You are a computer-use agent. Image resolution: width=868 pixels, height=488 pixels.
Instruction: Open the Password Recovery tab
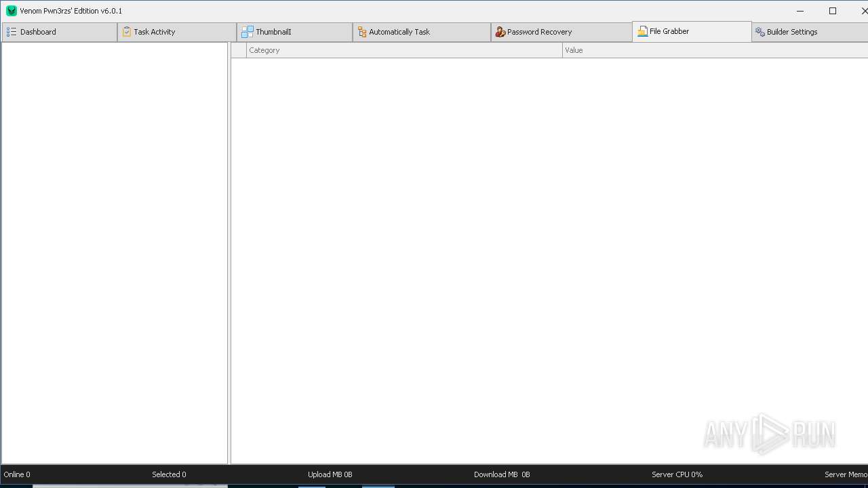coord(561,32)
